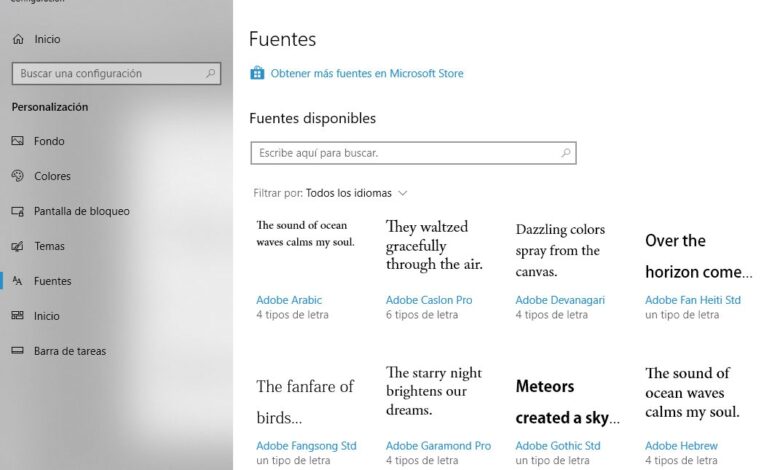
Task: Click the starry night brightens preview
Action: tap(434, 391)
